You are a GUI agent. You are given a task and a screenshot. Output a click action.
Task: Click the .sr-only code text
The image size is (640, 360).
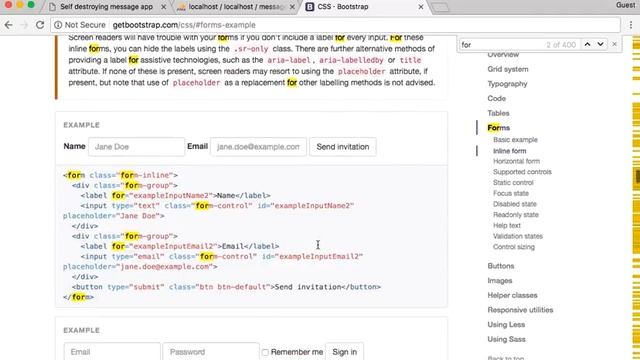[251, 49]
